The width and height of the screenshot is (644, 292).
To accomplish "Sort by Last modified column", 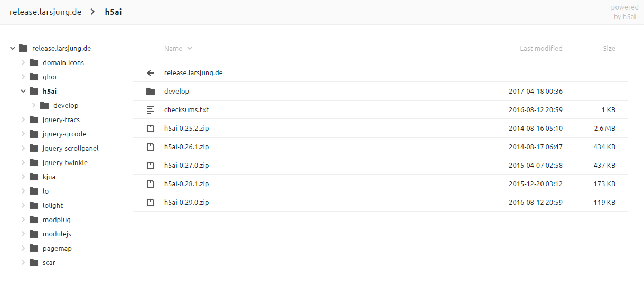I will (x=541, y=49).
